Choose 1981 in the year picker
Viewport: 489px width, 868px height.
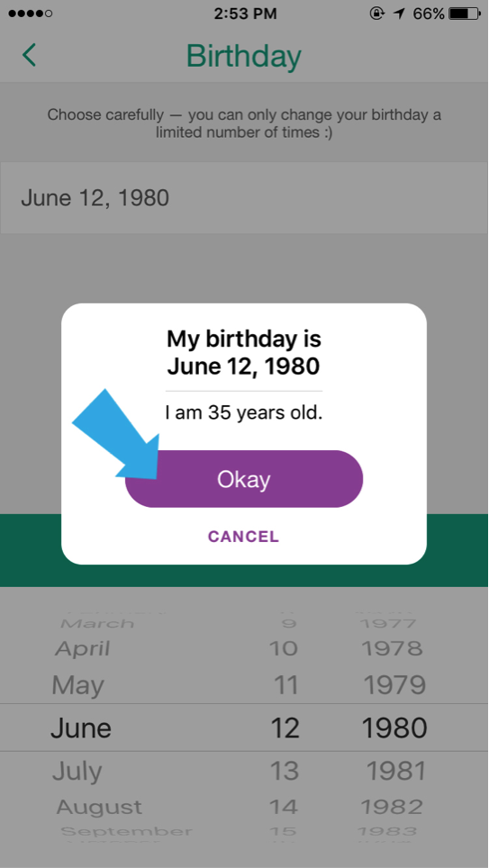[x=396, y=771]
